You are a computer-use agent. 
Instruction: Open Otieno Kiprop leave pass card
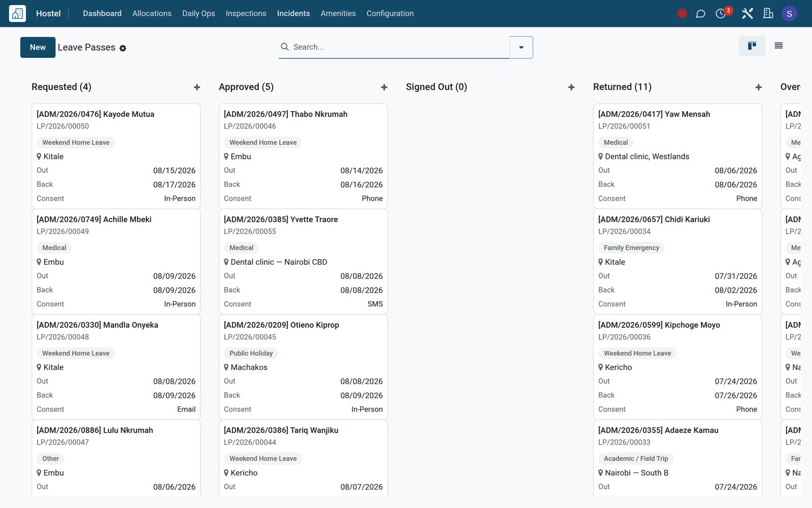[303, 367]
